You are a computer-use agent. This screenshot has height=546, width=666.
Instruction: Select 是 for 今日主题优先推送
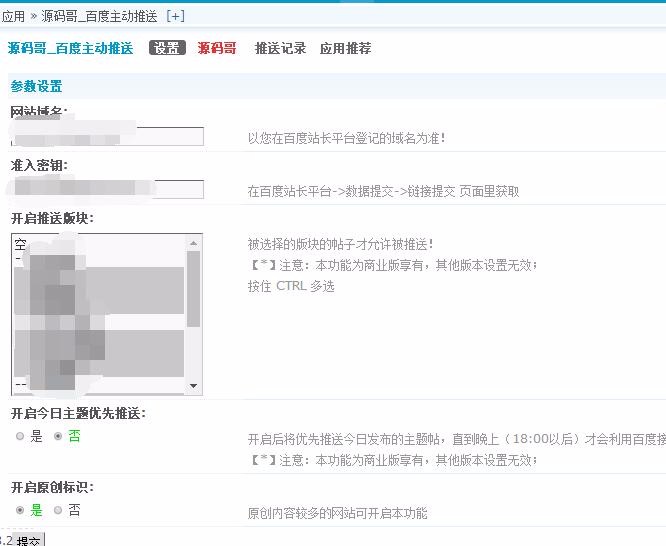coord(20,436)
